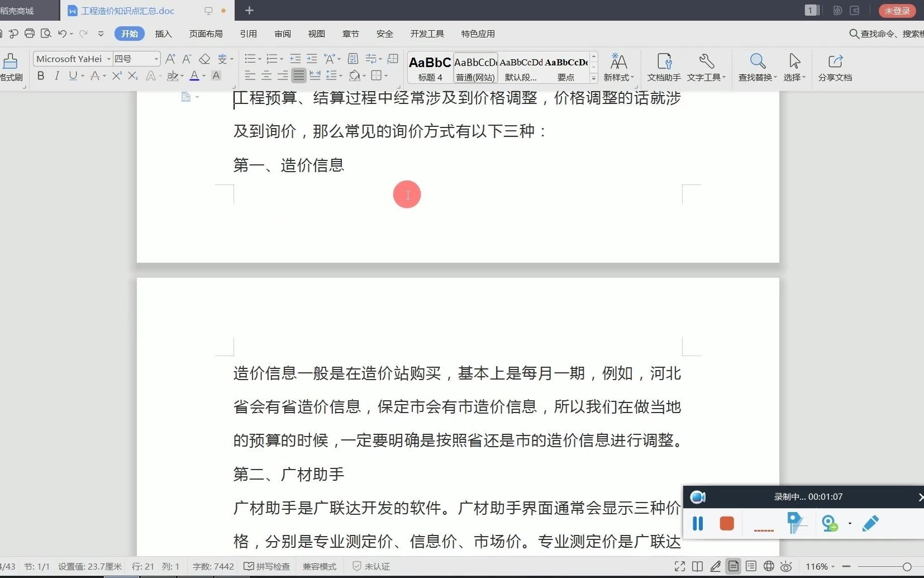
Task: Toggle character shading button
Action: coord(216,75)
